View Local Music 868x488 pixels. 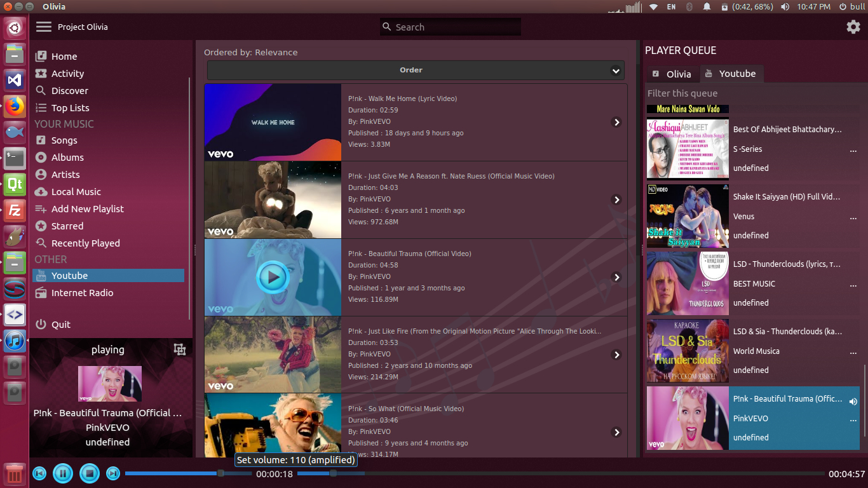109,192
